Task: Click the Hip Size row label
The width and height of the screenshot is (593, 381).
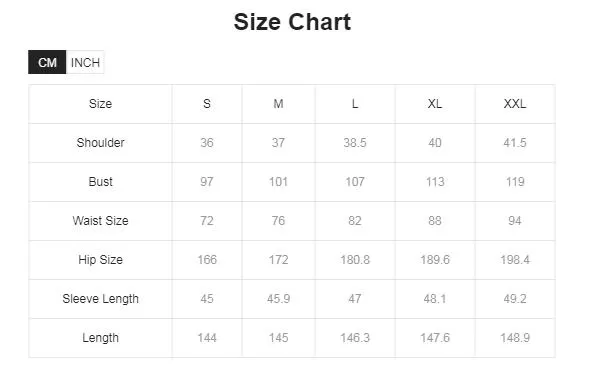Action: (x=100, y=260)
